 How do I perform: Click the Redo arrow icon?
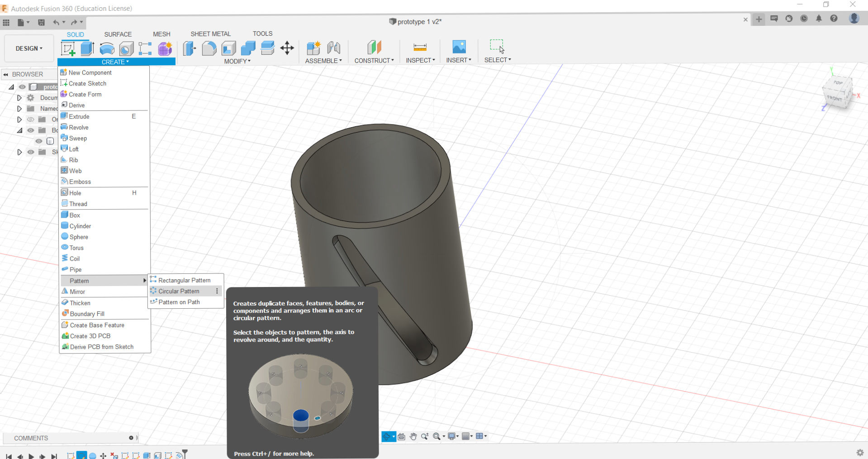(74, 22)
